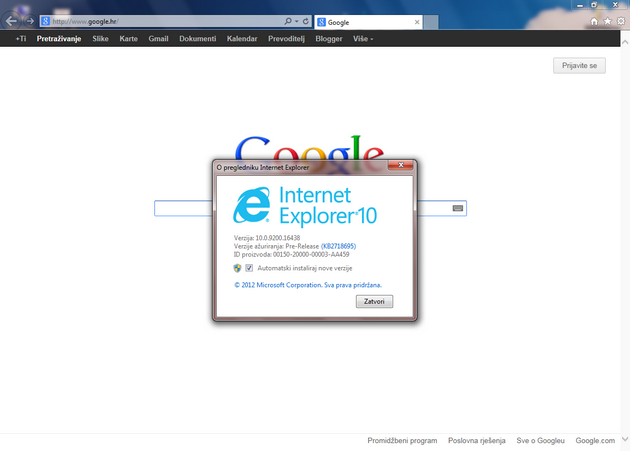Open the on-screen keyboard icon in search box
630x451 pixels.
click(458, 208)
